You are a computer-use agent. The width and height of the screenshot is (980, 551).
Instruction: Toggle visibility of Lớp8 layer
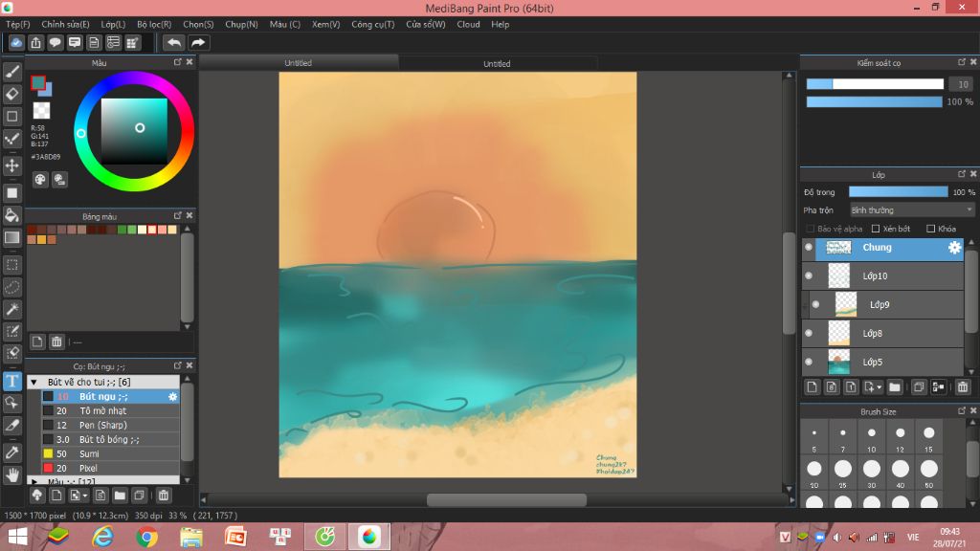[809, 333]
